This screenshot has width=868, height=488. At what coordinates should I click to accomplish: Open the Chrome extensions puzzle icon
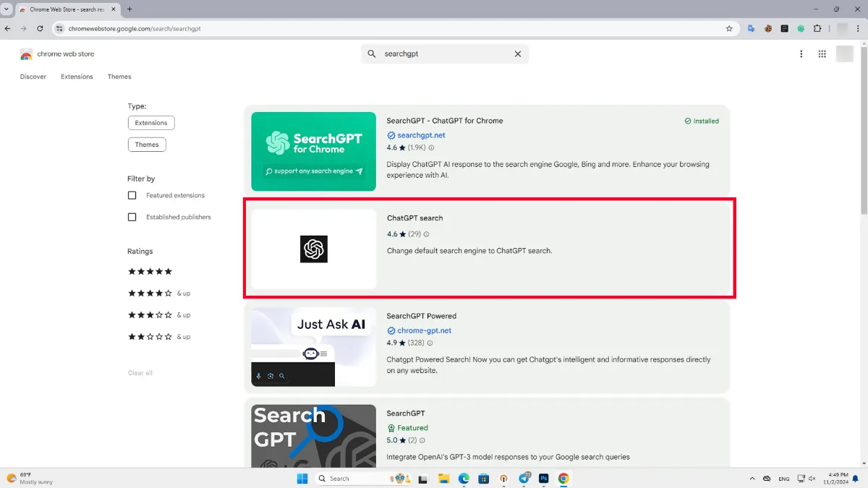tap(817, 29)
